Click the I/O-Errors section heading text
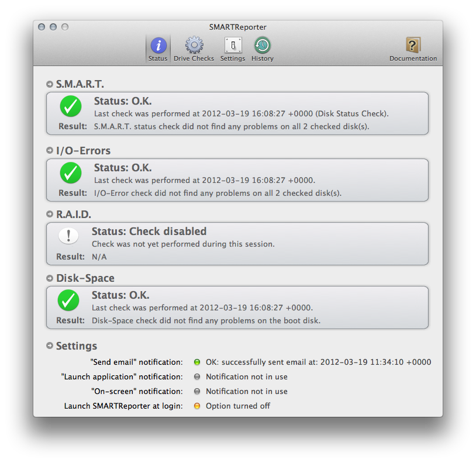Viewport: 476px width, 463px height. 84,151
